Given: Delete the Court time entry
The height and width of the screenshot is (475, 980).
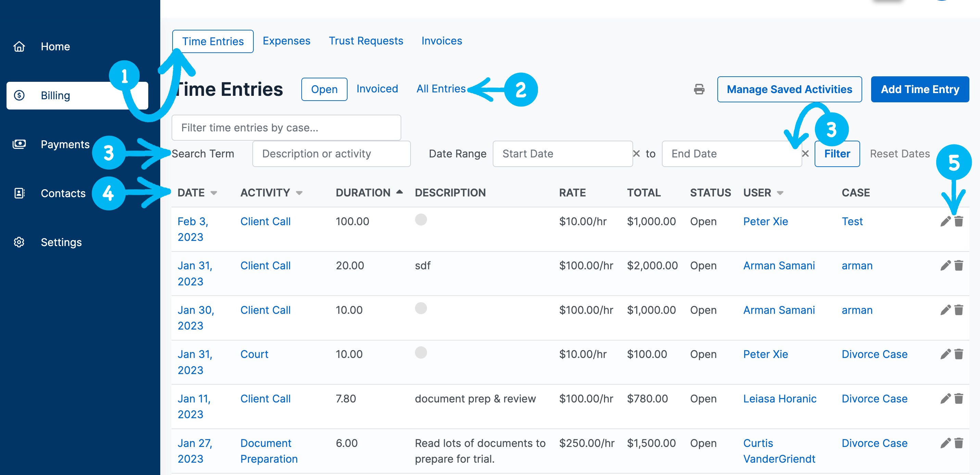Looking at the screenshot, I should [959, 354].
